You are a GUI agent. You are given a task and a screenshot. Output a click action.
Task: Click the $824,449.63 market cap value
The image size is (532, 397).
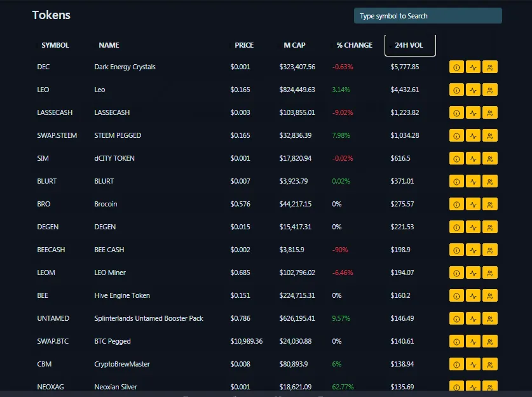tap(297, 90)
